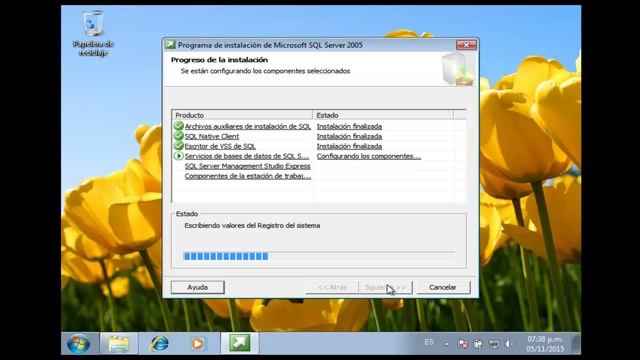Open Windows Media Player taskbar icon
Image resolution: width=640 pixels, height=360 pixels.
coord(198,344)
